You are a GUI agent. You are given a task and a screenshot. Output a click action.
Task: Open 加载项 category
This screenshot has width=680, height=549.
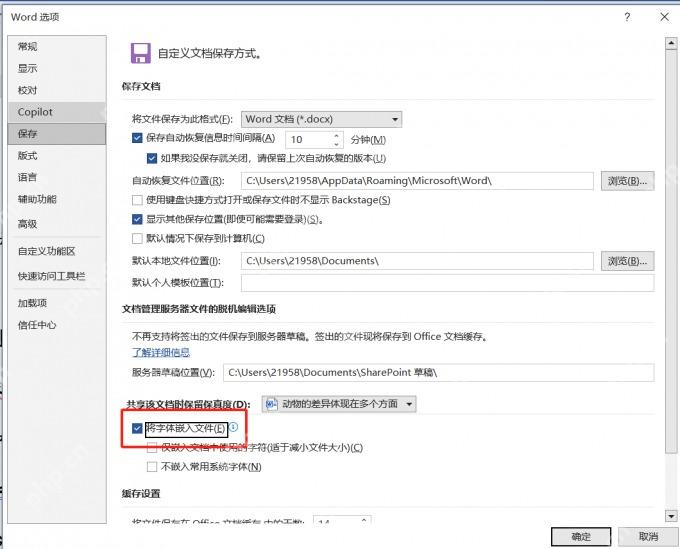point(57,303)
